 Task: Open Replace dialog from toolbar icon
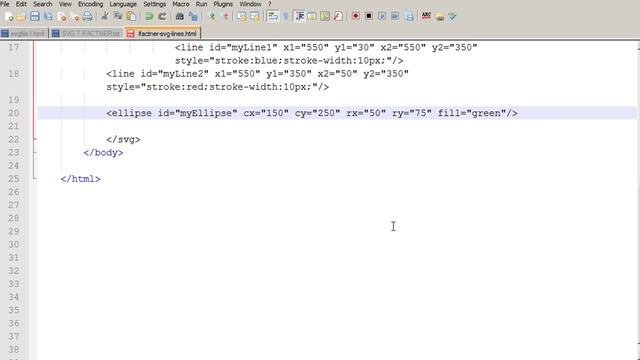tap(193, 16)
